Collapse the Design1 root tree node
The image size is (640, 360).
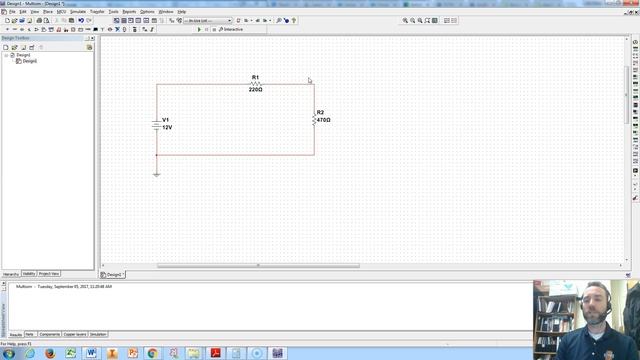pyautogui.click(x=6, y=55)
